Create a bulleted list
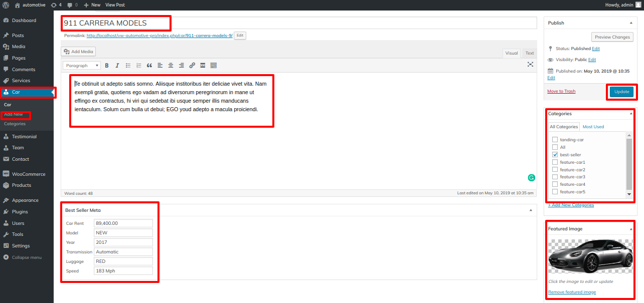 point(128,66)
